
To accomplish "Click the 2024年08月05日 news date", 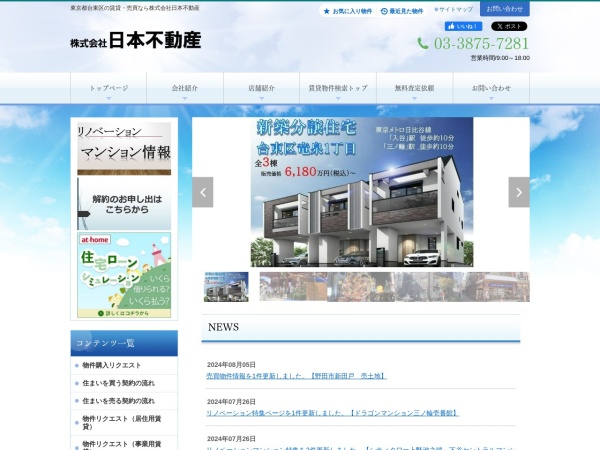I will (x=231, y=365).
